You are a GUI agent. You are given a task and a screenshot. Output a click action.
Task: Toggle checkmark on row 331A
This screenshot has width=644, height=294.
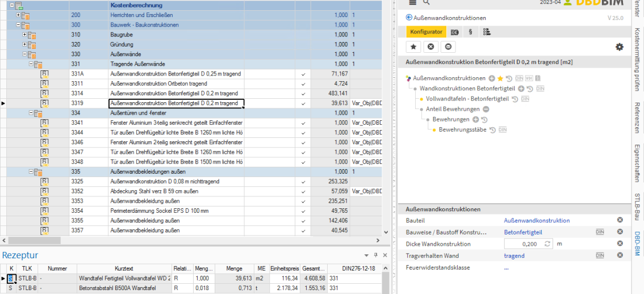pyautogui.click(x=303, y=74)
